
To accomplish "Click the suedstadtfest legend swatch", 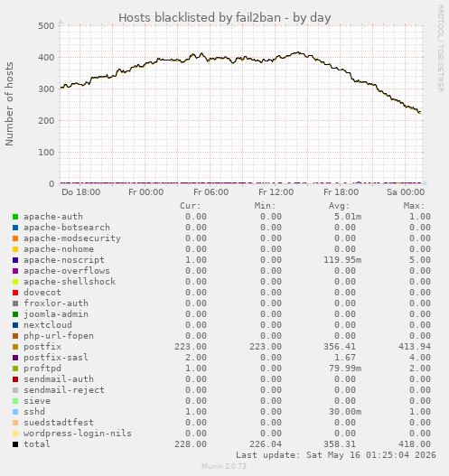I will click(x=15, y=423).
